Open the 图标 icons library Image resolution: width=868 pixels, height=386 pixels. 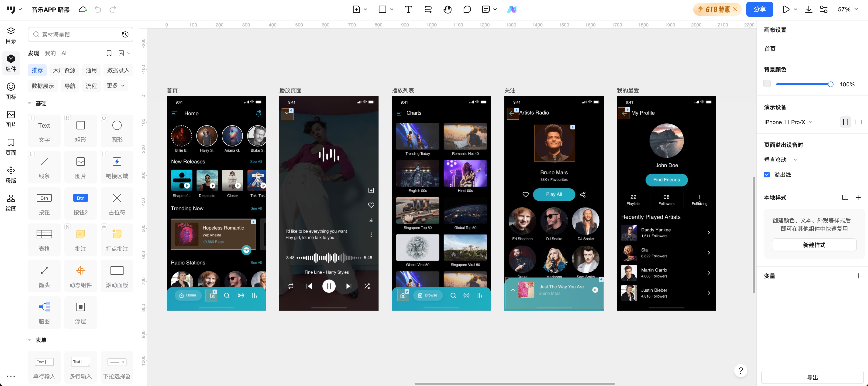pos(11,91)
